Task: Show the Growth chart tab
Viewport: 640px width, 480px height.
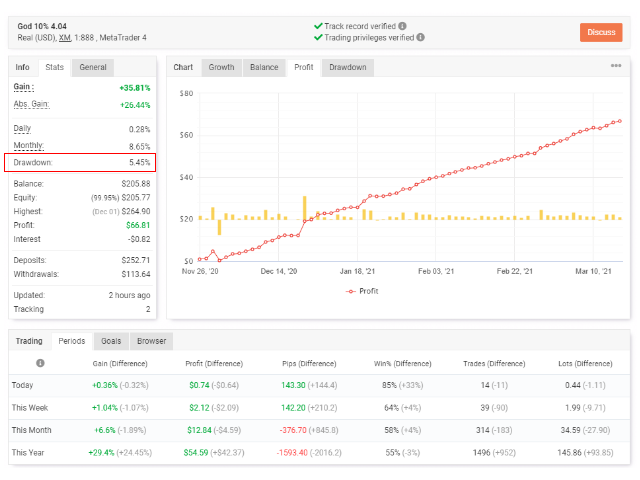Action: pos(221,68)
